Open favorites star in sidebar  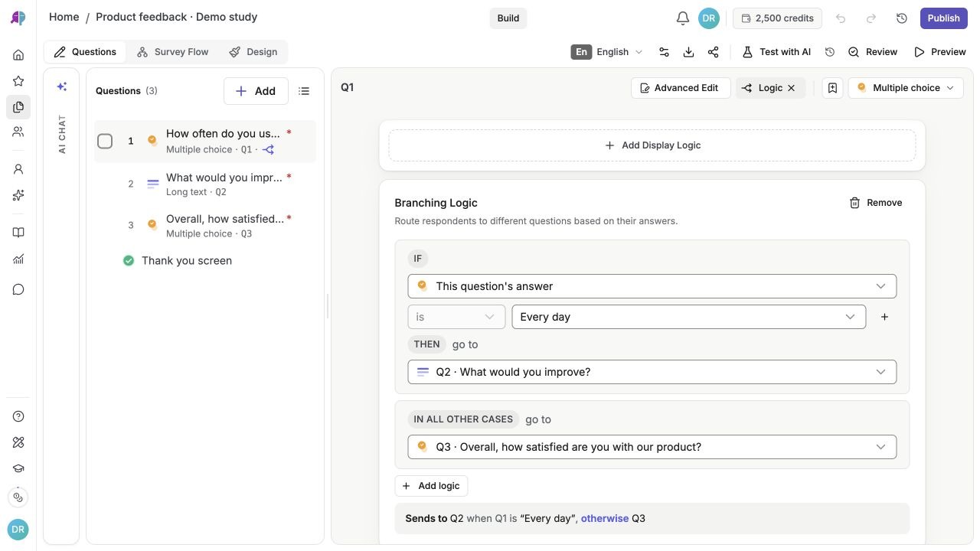coord(18,81)
